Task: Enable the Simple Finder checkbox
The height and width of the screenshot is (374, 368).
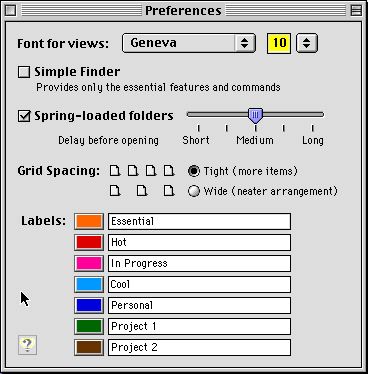Action: point(24,72)
